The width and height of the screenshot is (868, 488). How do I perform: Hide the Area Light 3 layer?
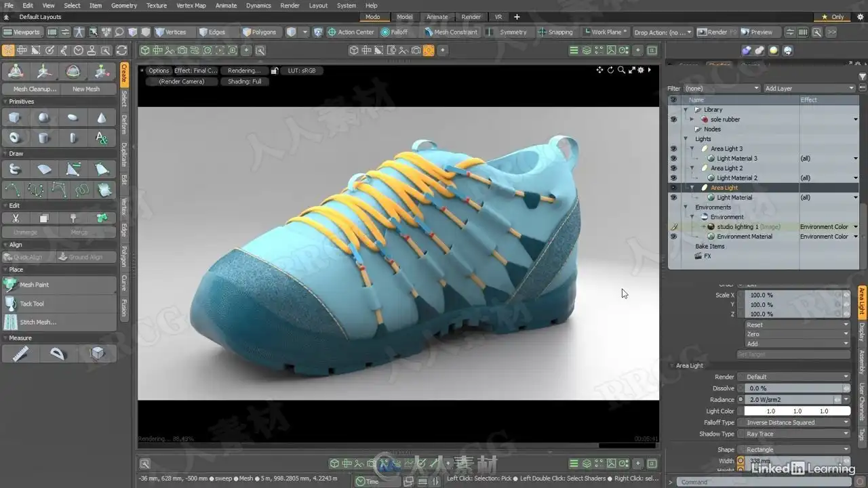click(x=673, y=148)
